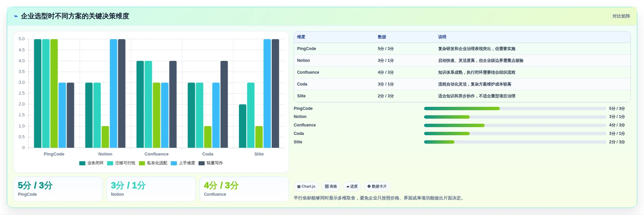Screen dimensions: 644x215
Task: Click the Coda progress bar
Action: [515, 134]
